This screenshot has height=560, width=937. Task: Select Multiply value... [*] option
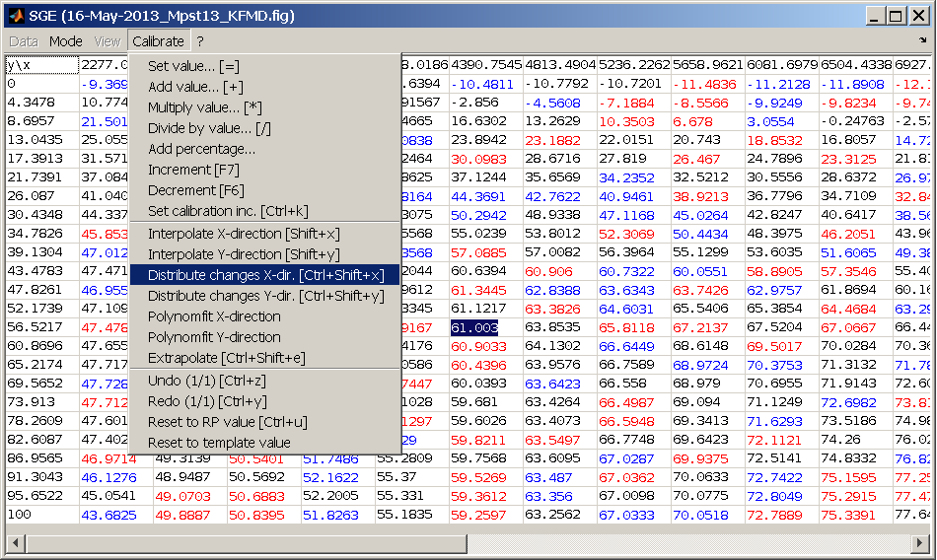click(204, 107)
